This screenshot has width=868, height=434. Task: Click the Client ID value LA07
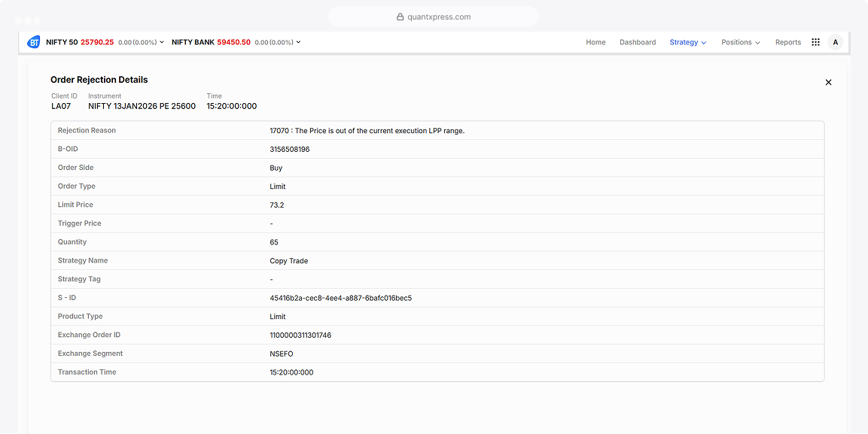click(x=61, y=106)
